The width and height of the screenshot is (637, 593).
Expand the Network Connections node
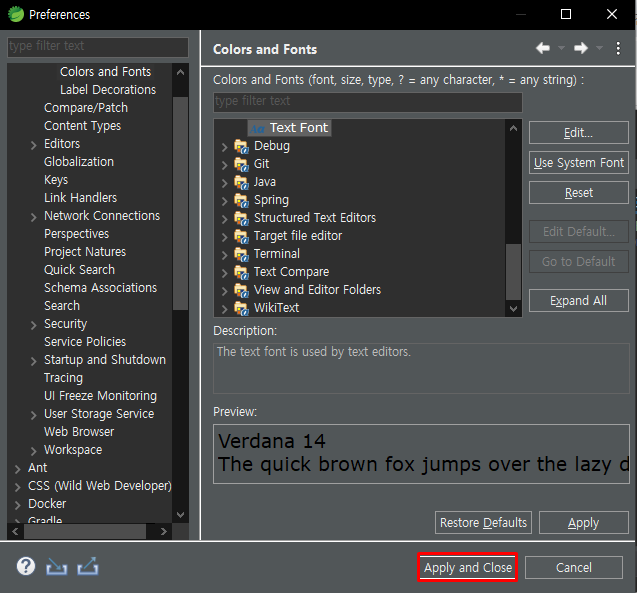point(33,217)
